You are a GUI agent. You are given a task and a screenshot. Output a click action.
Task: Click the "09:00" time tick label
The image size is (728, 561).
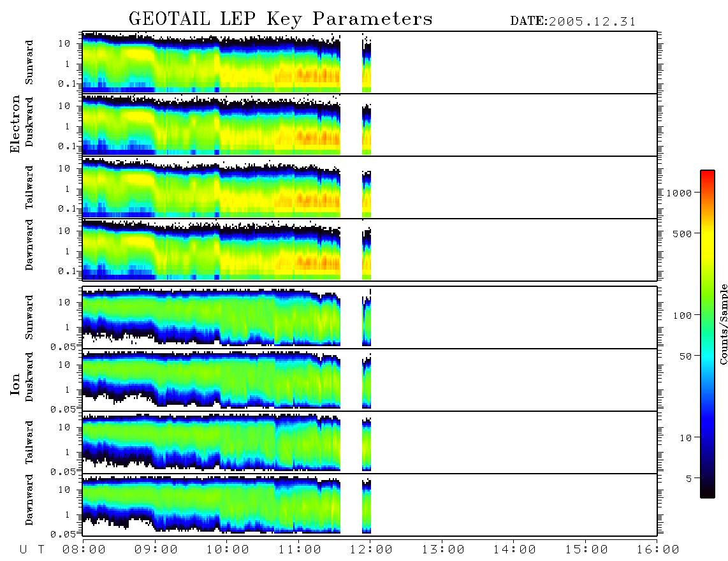click(x=156, y=550)
